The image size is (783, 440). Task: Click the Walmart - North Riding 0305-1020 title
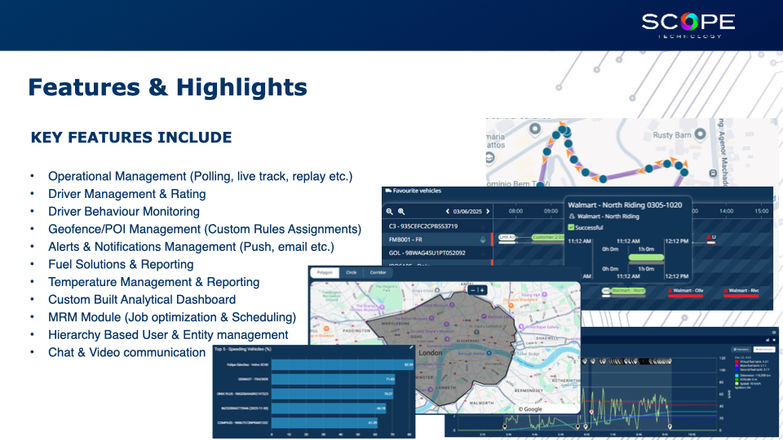click(x=625, y=205)
